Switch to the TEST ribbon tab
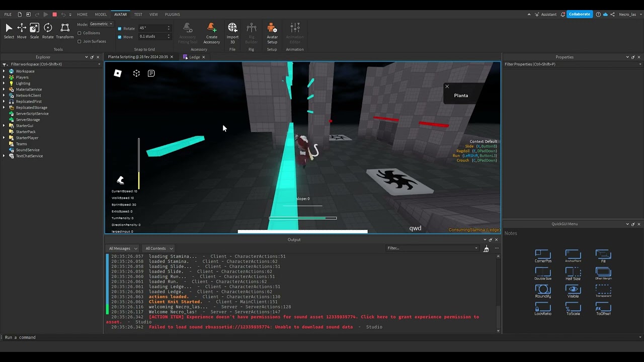 click(138, 15)
